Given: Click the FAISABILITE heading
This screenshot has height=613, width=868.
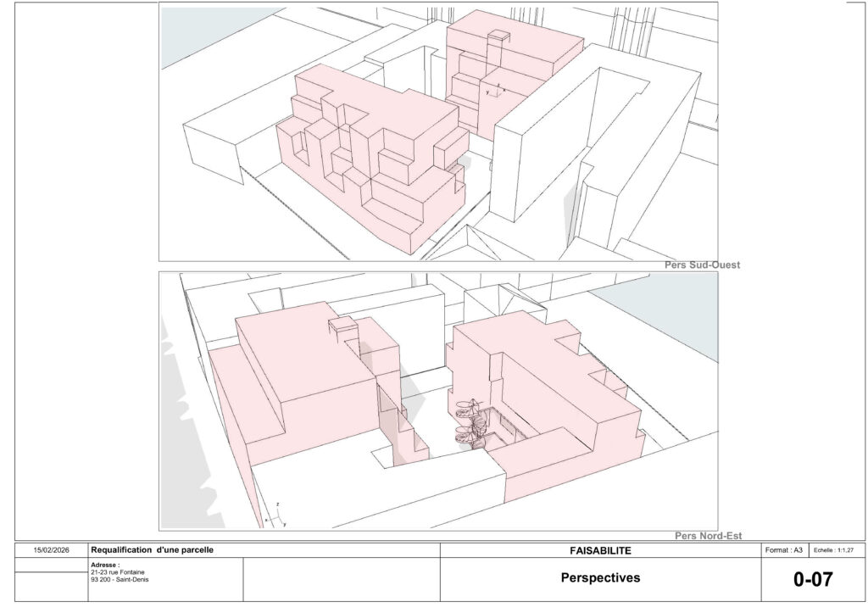Looking at the screenshot, I should pos(600,550).
